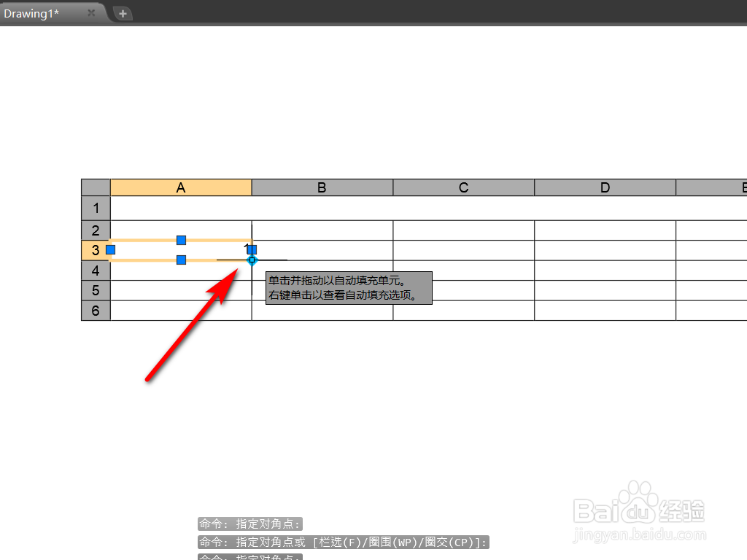Select row 6 header

tap(96, 311)
